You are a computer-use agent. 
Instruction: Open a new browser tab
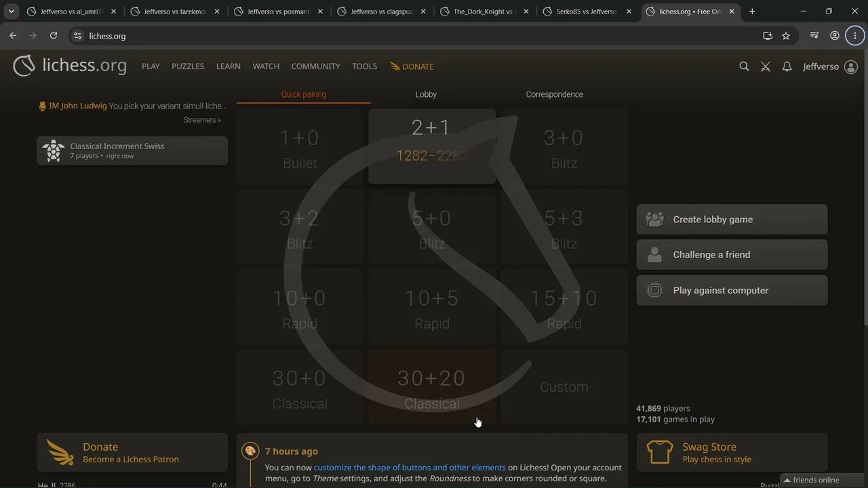coord(752,12)
